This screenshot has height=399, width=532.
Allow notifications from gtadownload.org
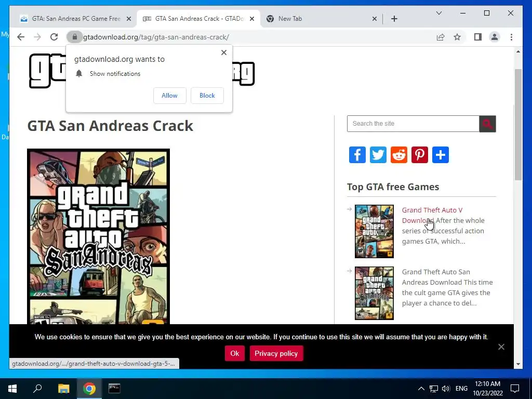pos(170,96)
